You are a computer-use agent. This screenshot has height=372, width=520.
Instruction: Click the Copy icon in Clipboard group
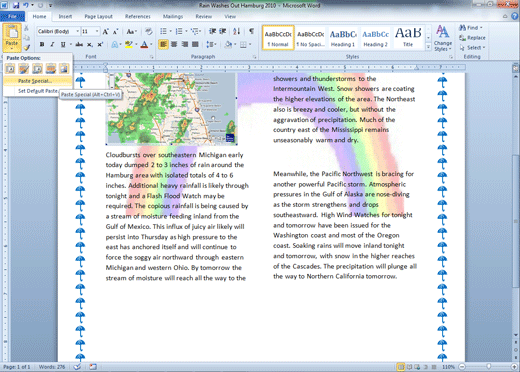pos(27,38)
